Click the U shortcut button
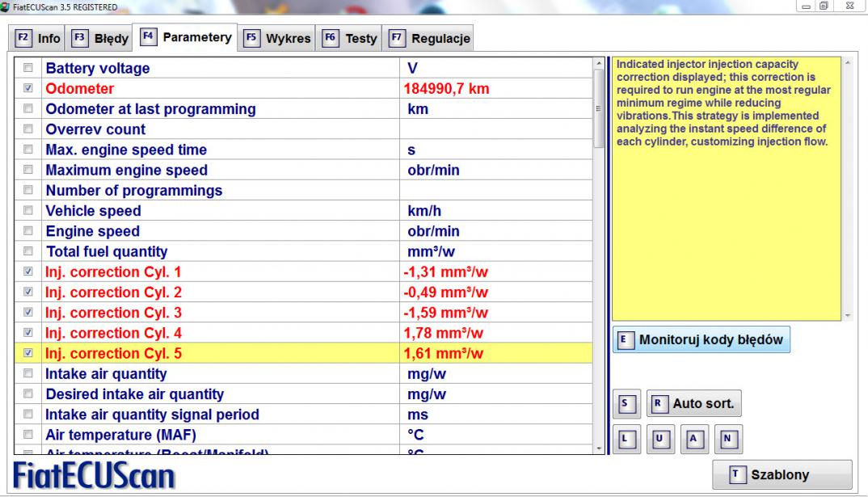Image resolution: width=868 pixels, height=497 pixels. (x=659, y=439)
